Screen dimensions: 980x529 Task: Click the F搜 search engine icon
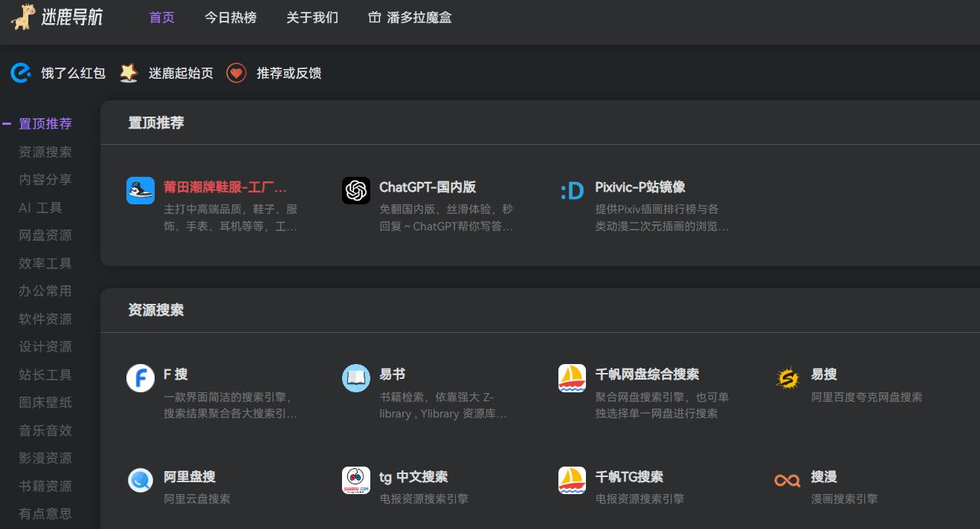(141, 378)
